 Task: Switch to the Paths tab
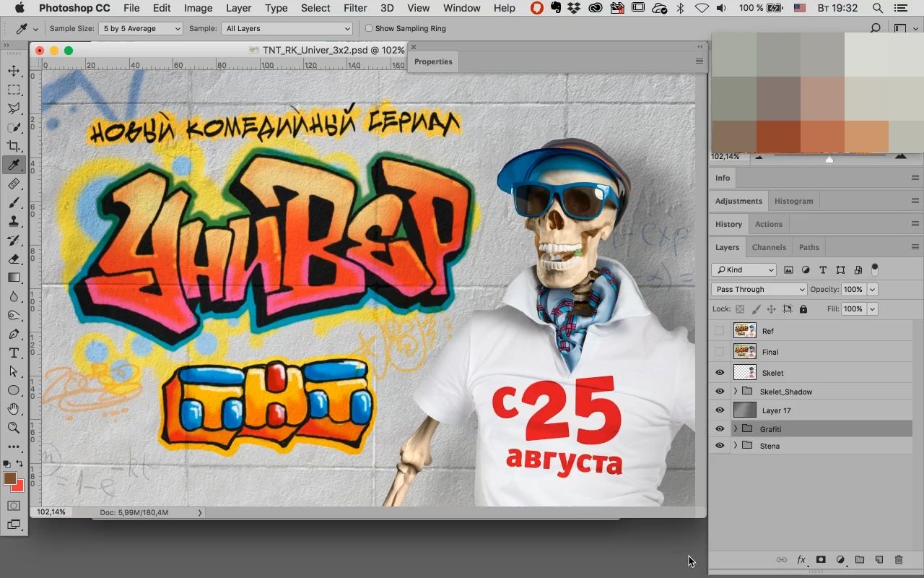(x=808, y=247)
